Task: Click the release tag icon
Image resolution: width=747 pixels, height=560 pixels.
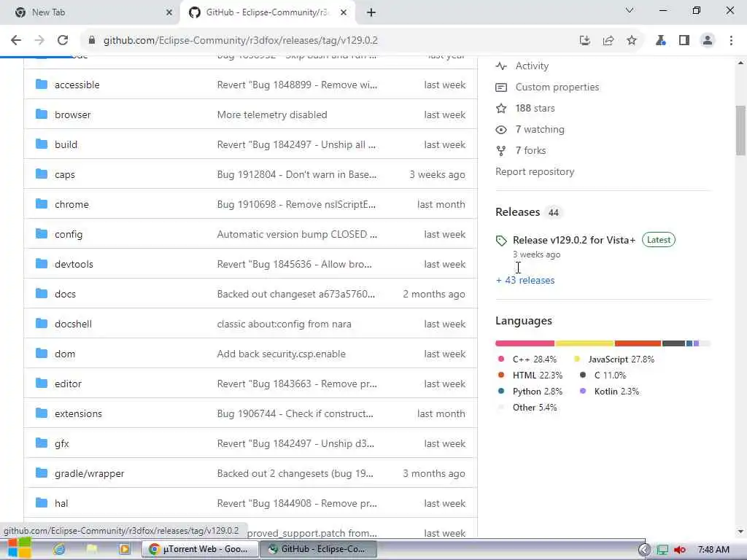Action: [501, 241]
